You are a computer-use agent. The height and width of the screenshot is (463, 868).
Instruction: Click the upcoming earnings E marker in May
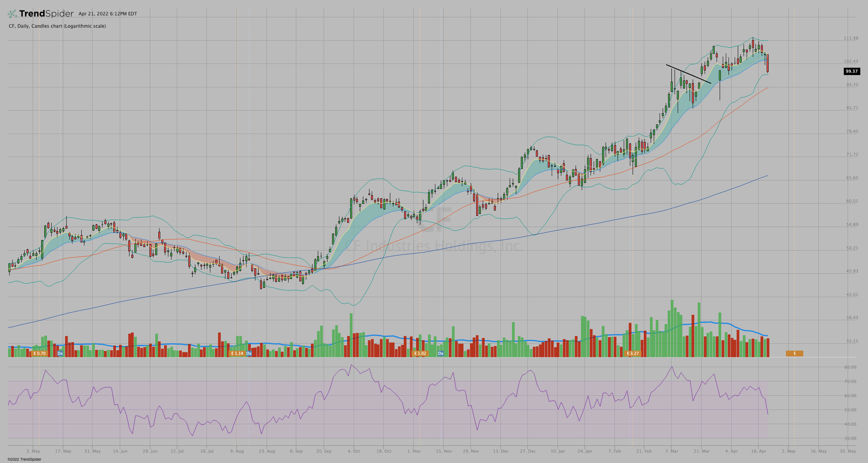794,353
